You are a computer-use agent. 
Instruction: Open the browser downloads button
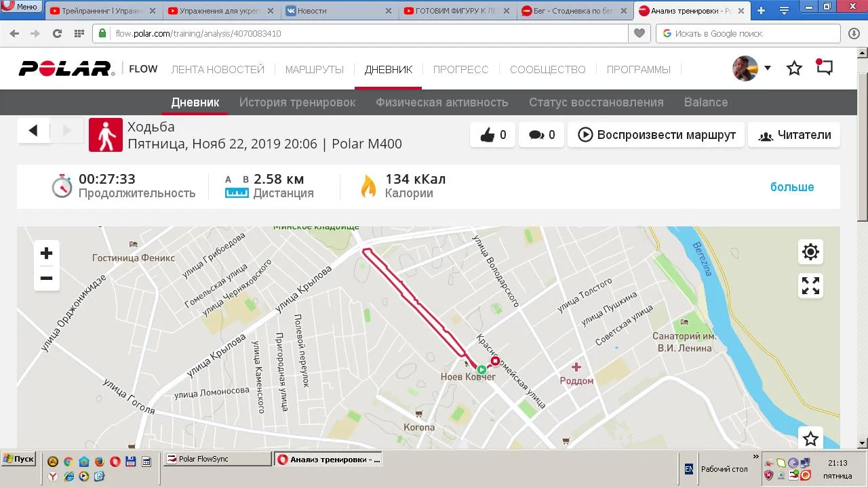pyautogui.click(x=854, y=33)
